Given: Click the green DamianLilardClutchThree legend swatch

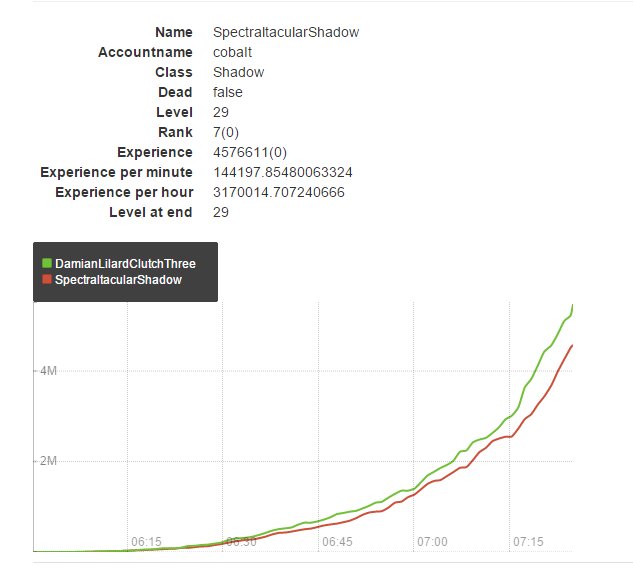Looking at the screenshot, I should 46,264.
